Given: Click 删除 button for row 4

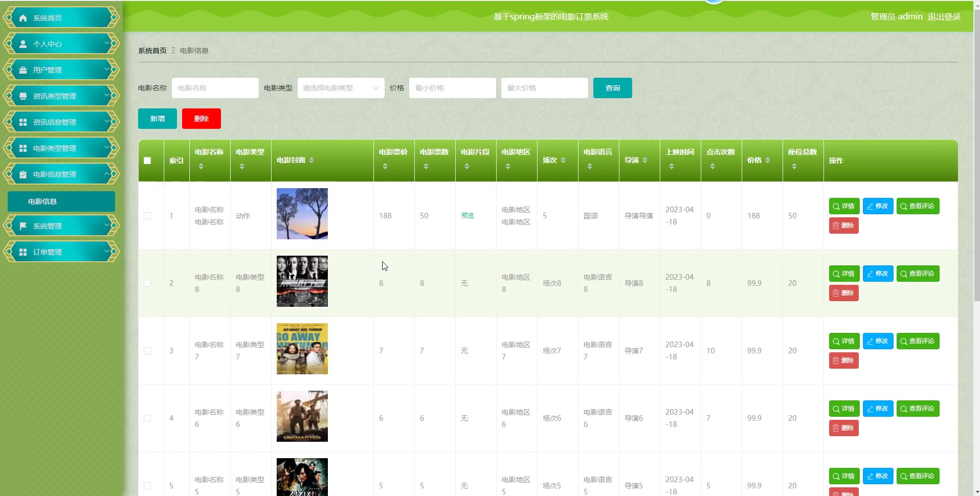Looking at the screenshot, I should (x=843, y=428).
